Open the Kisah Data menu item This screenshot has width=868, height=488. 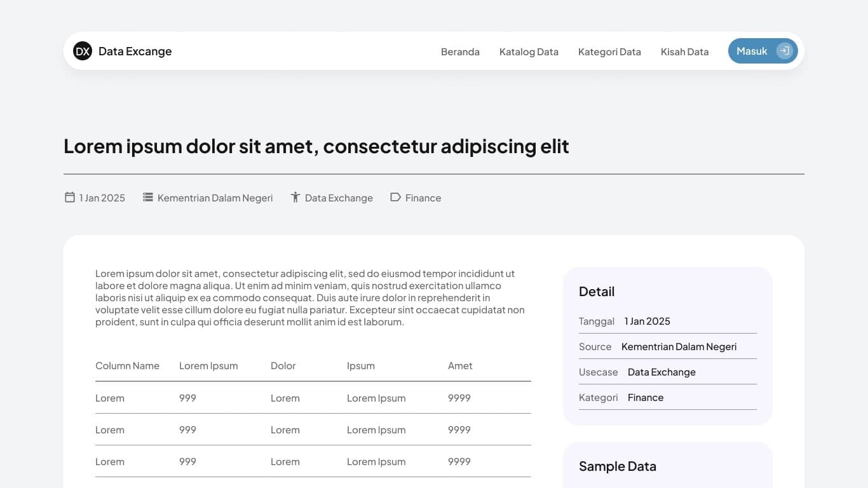tap(684, 51)
